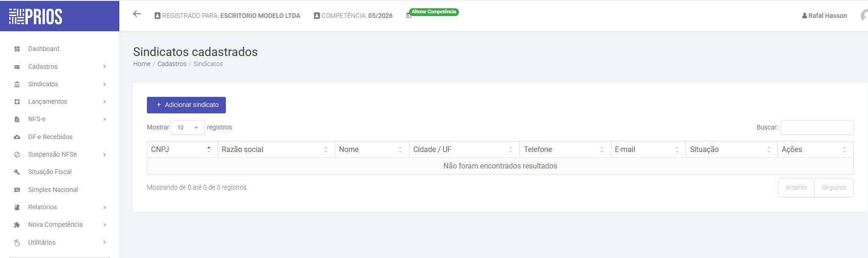Screen dimensions: 868x258
Task: Click the Utilitários hand icon
Action: click(x=17, y=242)
